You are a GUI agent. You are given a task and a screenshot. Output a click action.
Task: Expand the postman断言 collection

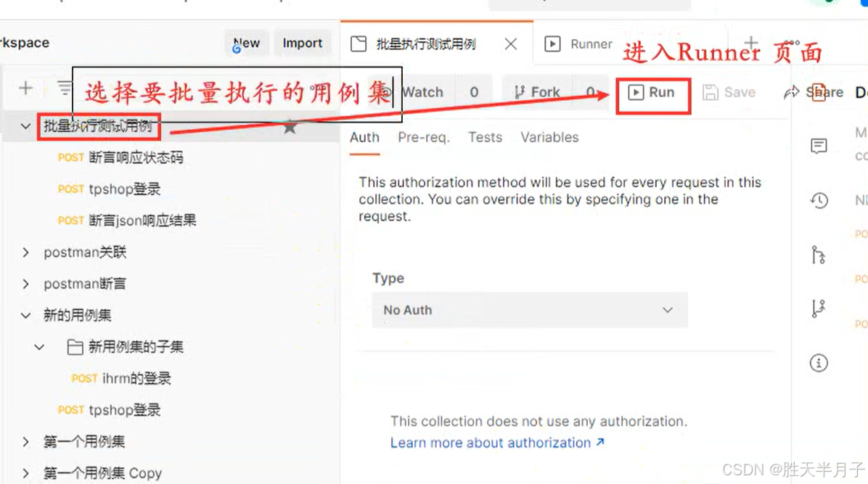[x=25, y=284]
